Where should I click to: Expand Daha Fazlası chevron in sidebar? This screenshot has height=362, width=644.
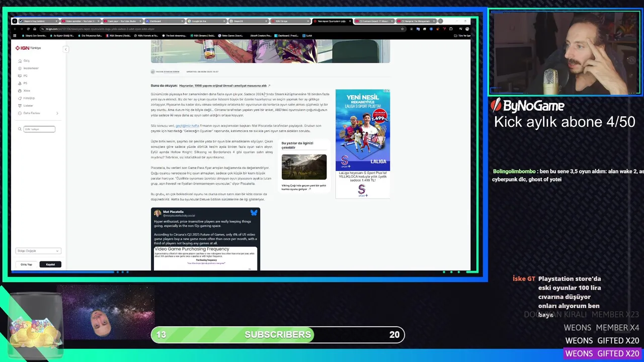coord(57,114)
